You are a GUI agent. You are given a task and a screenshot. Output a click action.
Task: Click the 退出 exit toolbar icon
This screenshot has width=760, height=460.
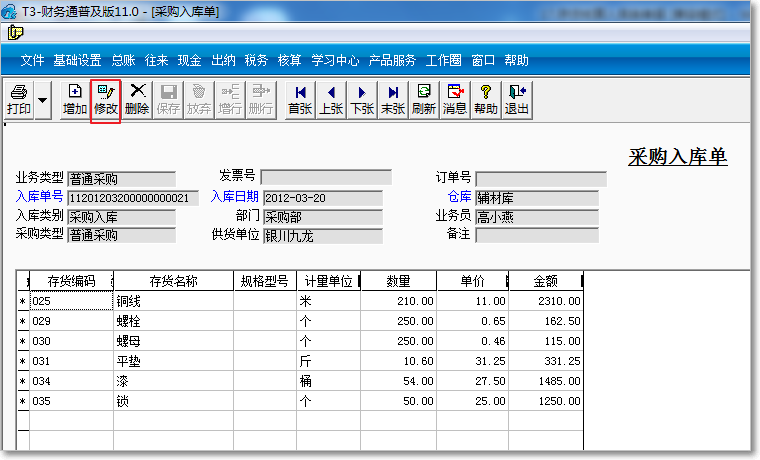tap(517, 99)
